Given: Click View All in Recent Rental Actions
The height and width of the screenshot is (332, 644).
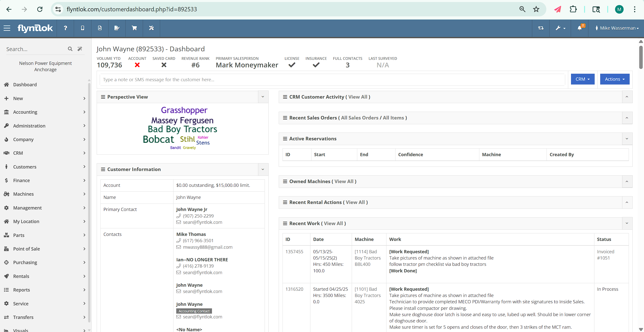Looking at the screenshot, I should click(355, 202).
